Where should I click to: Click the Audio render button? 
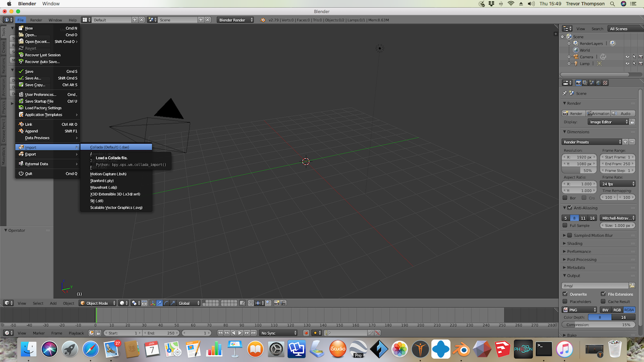623,113
